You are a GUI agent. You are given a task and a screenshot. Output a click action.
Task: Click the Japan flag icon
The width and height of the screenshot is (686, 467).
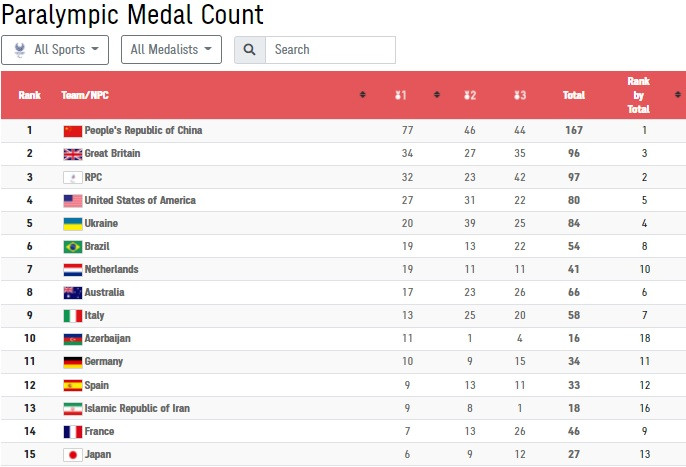point(73,455)
